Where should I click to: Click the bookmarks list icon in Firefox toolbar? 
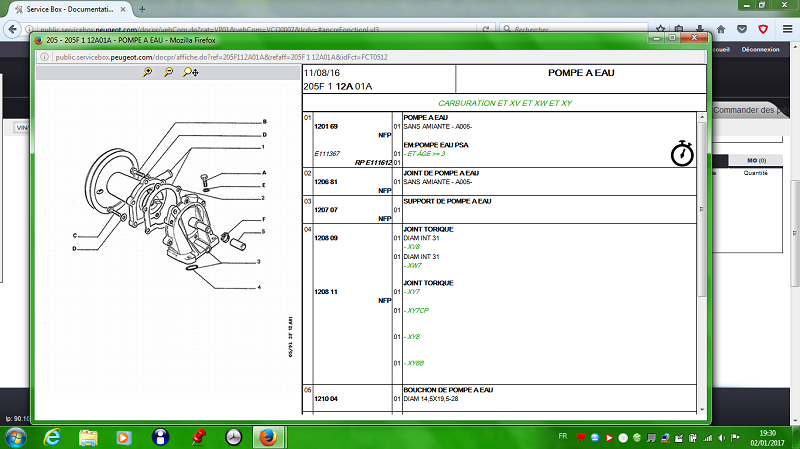(x=679, y=30)
